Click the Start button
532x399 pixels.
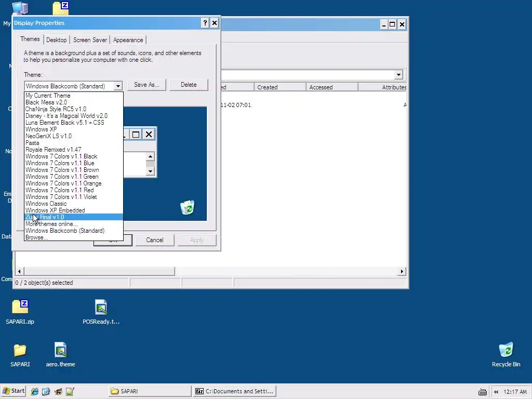14,391
